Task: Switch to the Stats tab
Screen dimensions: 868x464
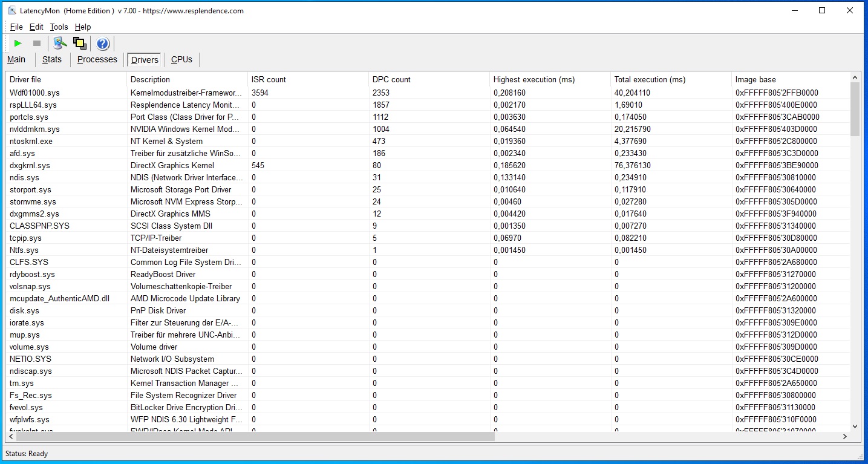Action: tap(52, 59)
